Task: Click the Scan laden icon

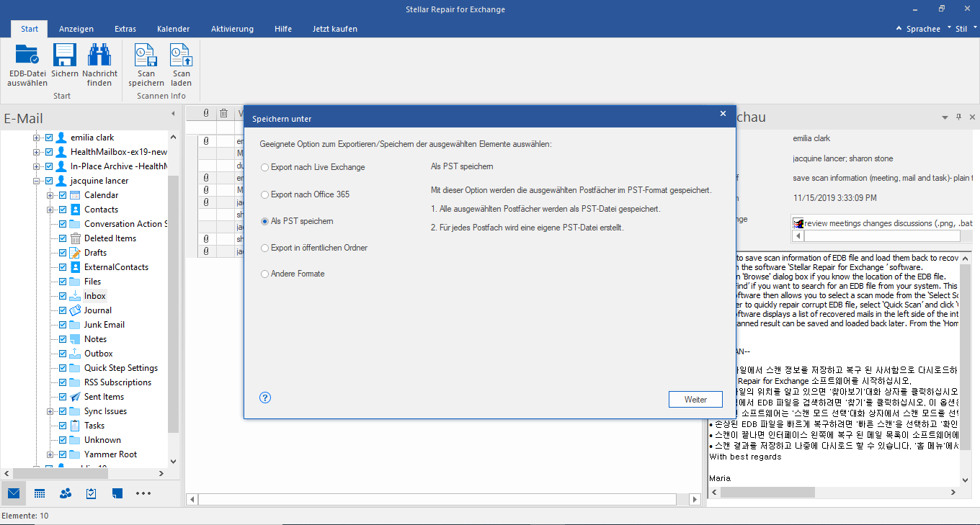Action: tap(181, 56)
